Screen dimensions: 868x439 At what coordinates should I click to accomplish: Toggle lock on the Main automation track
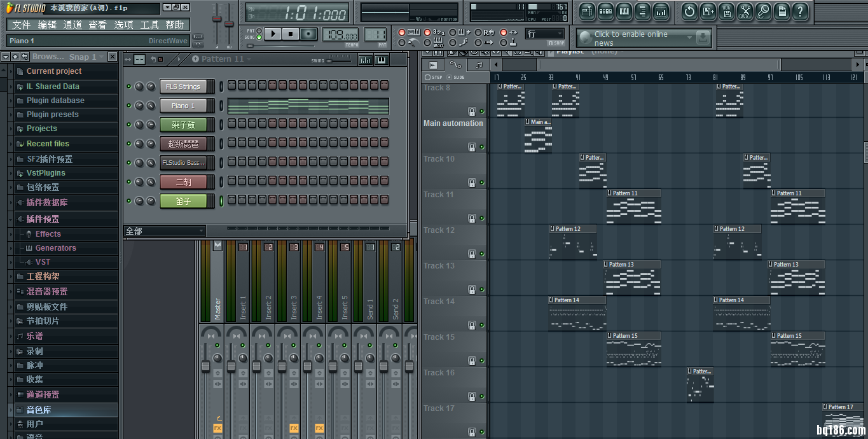472,147
